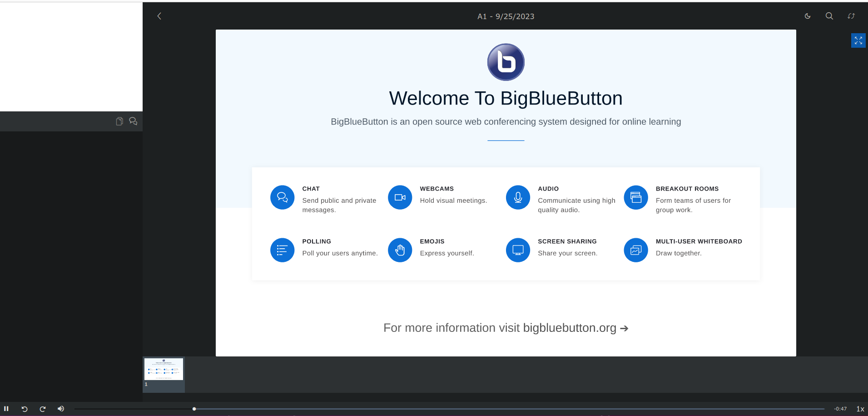Mute the playback volume speaker icon

(x=61, y=409)
